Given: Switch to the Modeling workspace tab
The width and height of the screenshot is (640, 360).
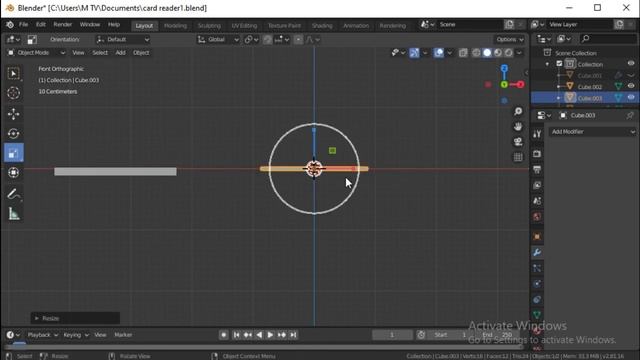Looking at the screenshot, I should pyautogui.click(x=175, y=26).
